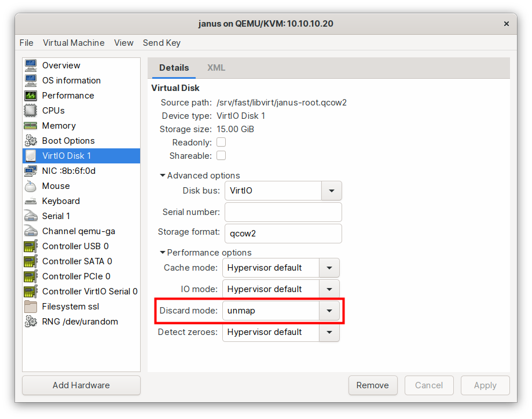Open the Cache mode dropdown
This screenshot has width=532, height=419.
[329, 267]
